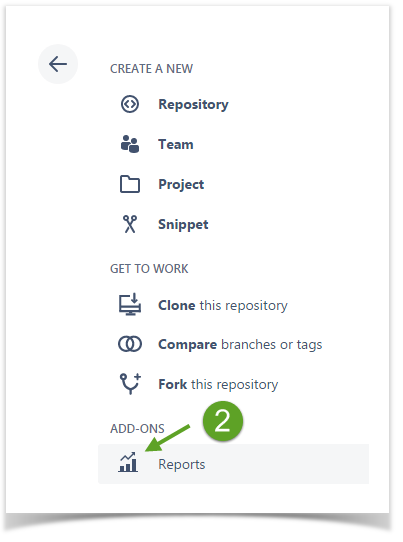Click the ADD-ONS section heading
The height and width of the screenshot is (542, 403).
pyautogui.click(x=137, y=429)
